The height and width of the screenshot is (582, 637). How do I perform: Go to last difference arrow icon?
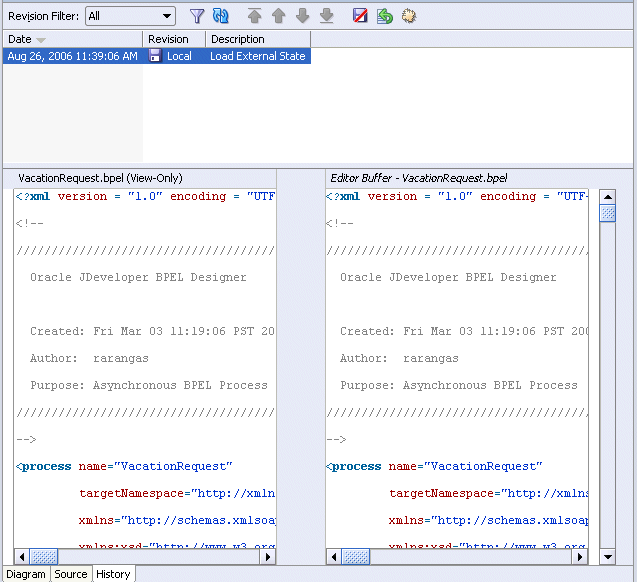327,16
